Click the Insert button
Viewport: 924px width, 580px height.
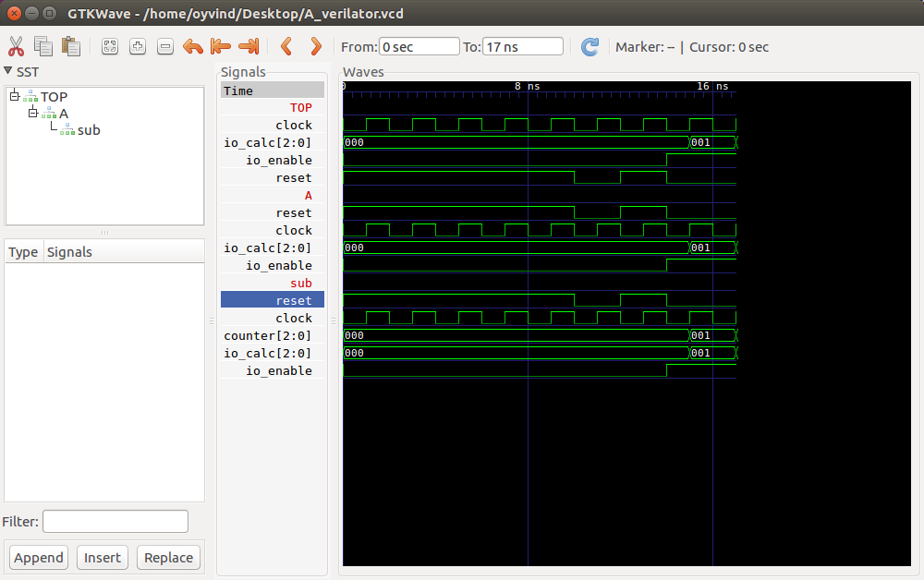coord(102,558)
